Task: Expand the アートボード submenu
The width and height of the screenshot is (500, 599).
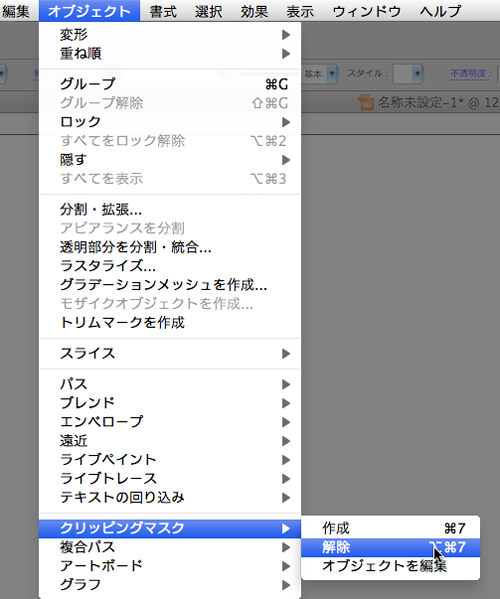Action: (x=170, y=566)
